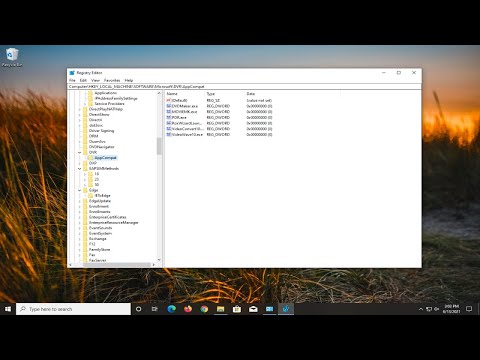Collapse the Edge key
This screenshot has height=360, width=480.
[80, 190]
